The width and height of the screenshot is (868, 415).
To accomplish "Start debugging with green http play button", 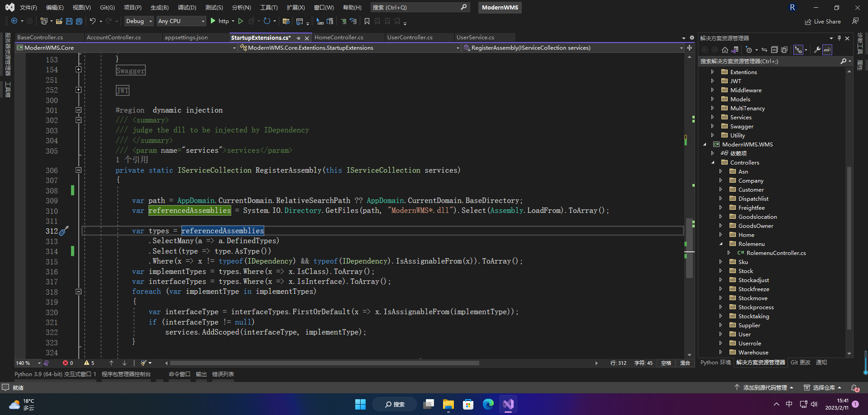I will [213, 21].
